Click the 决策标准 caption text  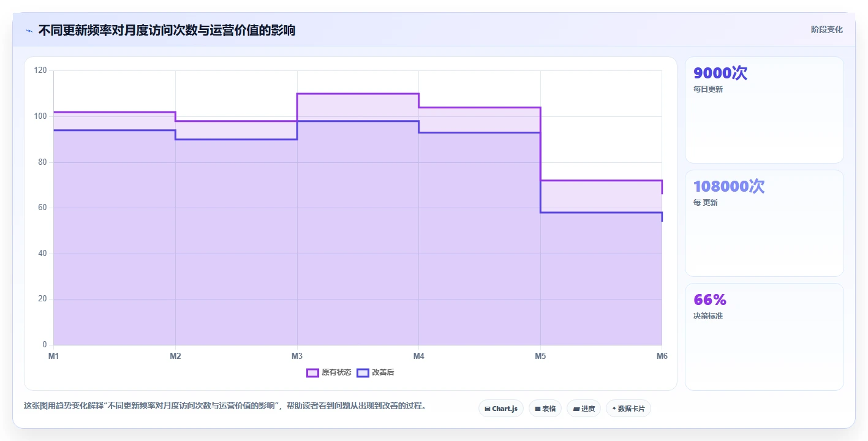coord(708,316)
